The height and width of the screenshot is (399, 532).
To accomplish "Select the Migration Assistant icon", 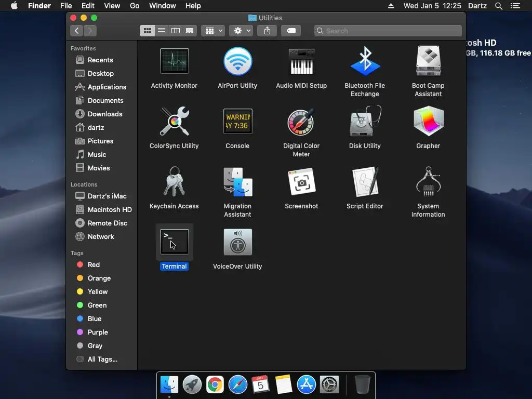I will point(237,181).
